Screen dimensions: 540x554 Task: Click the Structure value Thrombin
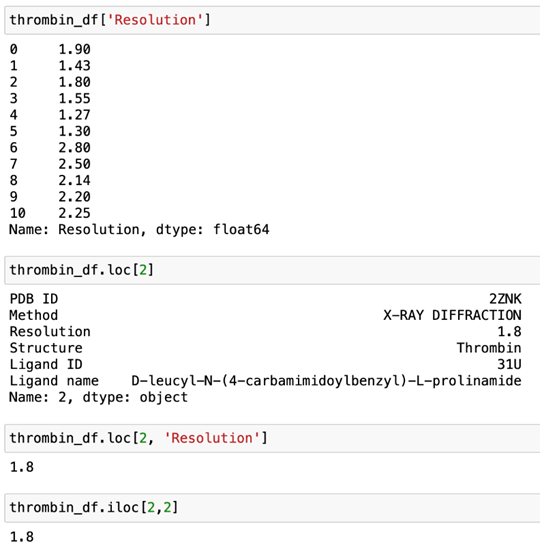(489, 348)
